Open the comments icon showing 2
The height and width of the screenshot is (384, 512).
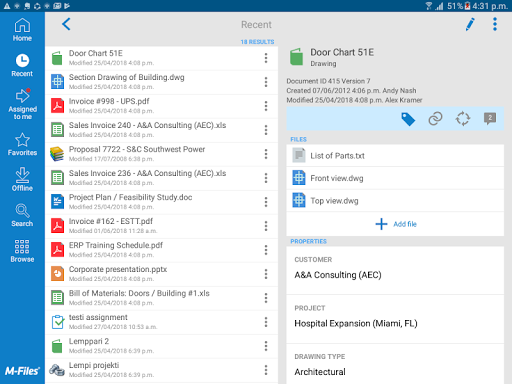pos(490,119)
